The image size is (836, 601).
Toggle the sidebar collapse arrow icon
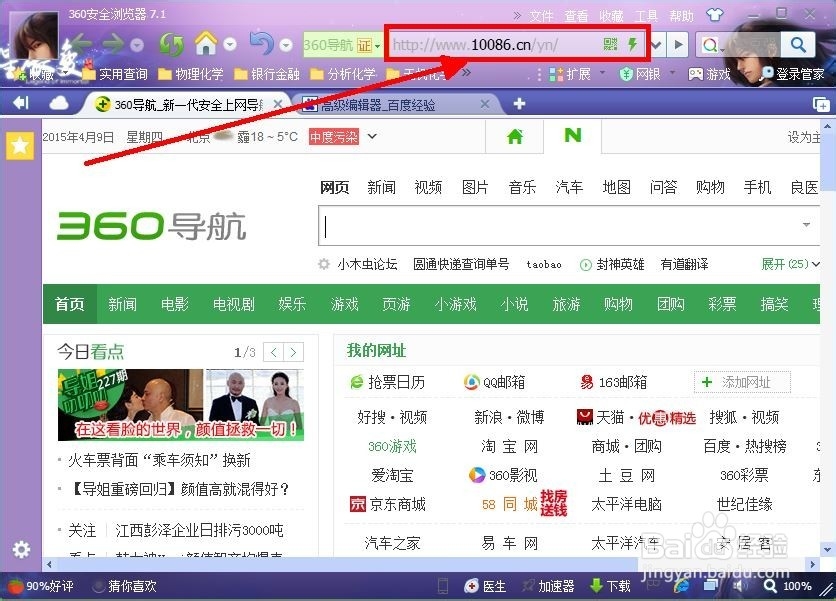click(21, 102)
